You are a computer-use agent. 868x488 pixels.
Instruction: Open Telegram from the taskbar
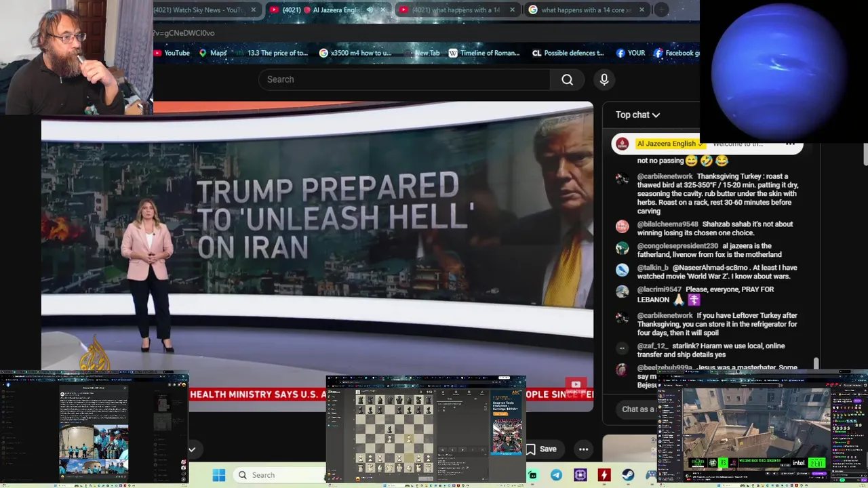(x=556, y=475)
